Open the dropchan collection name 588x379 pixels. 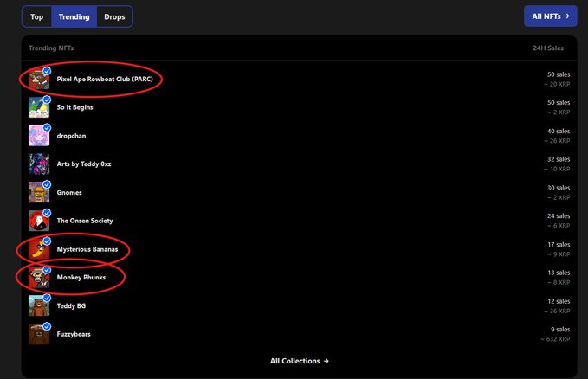click(x=71, y=136)
